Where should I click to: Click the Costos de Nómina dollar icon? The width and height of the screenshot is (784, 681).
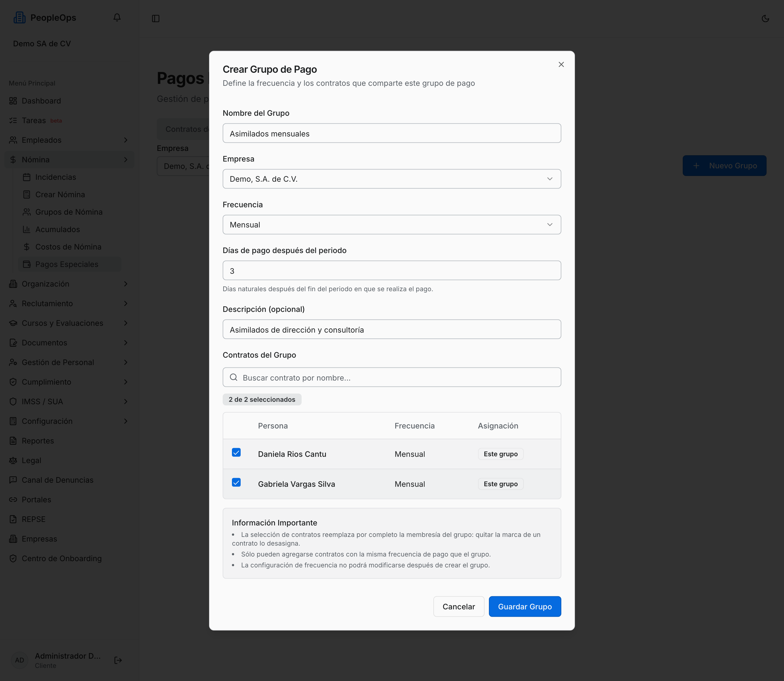27,247
